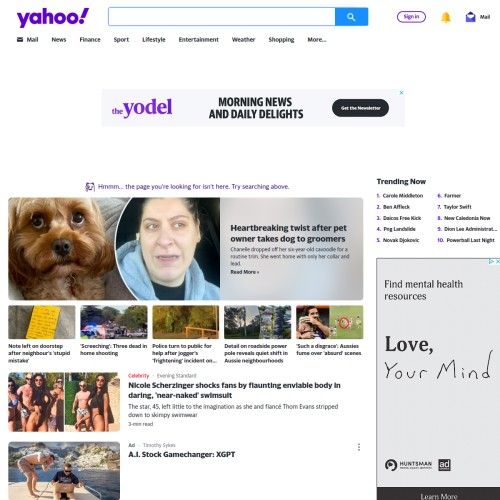The image size is (500, 500).
Task: Open notifications bell icon
Action: 446,17
